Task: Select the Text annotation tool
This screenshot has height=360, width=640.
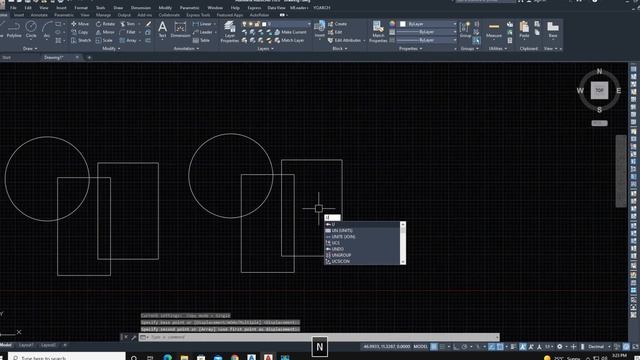Action: tap(162, 29)
